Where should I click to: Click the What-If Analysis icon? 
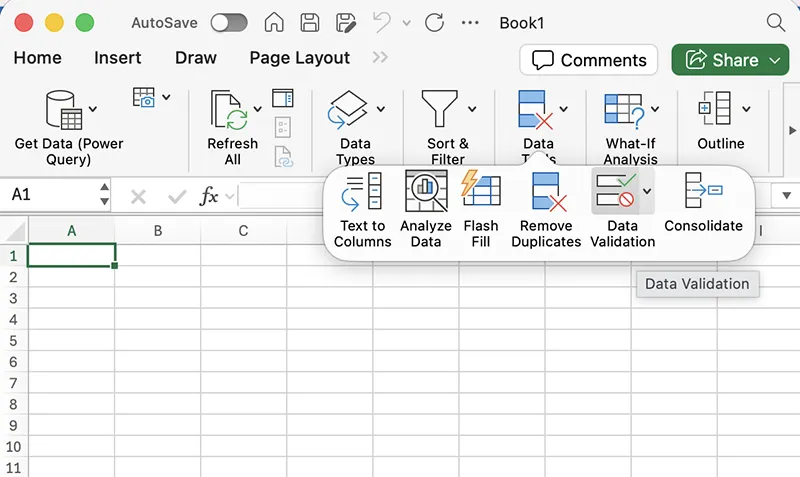click(624, 111)
